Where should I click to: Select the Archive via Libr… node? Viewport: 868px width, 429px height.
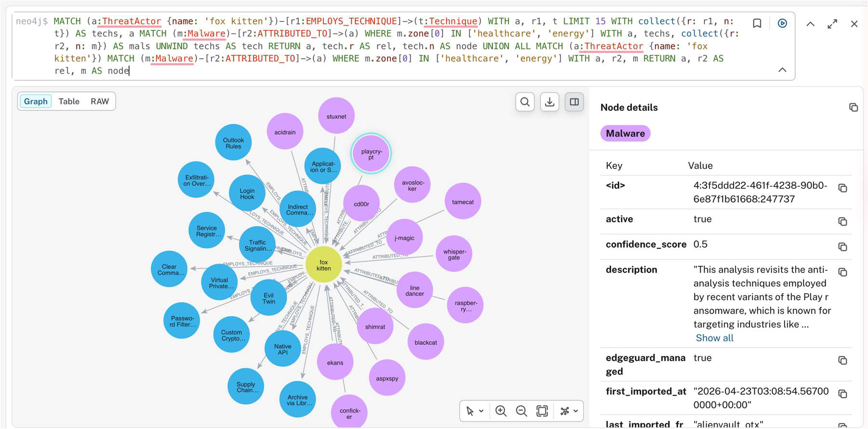(x=298, y=400)
